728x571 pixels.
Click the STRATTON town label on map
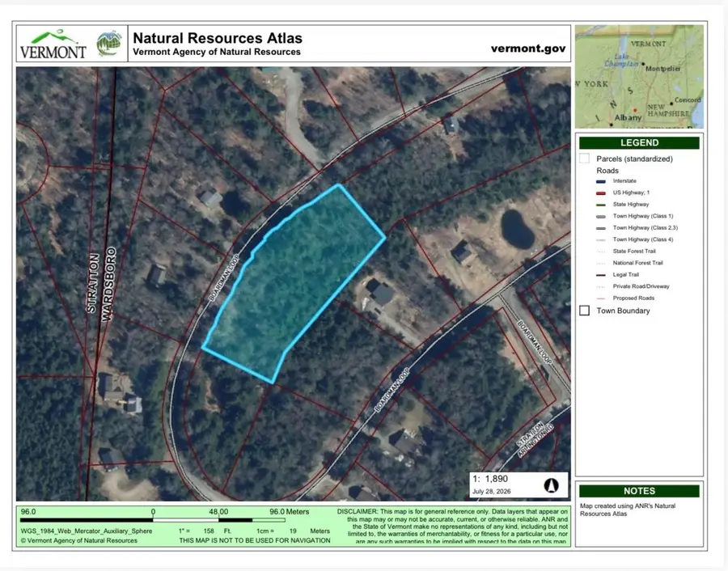coord(93,283)
